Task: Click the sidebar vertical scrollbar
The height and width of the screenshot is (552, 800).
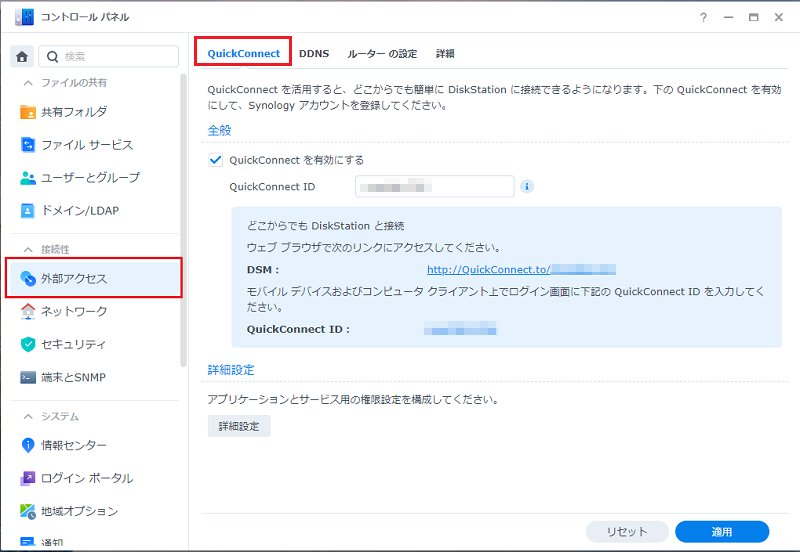Action: 184,220
